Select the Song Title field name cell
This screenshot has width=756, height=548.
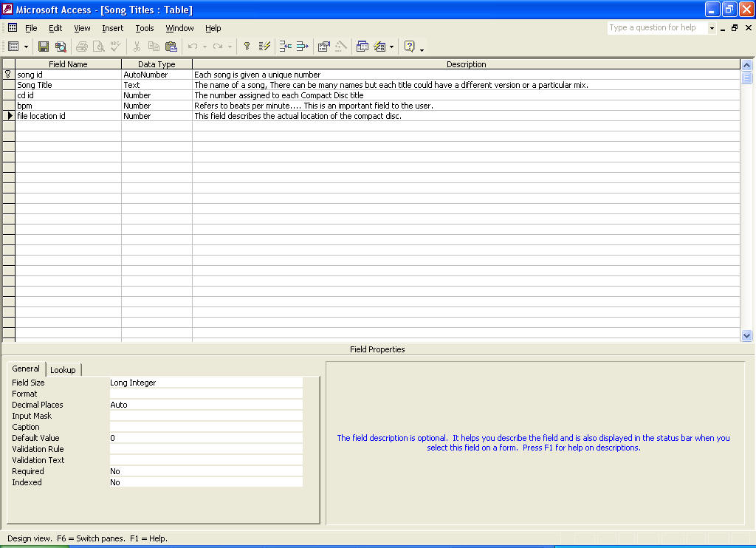coord(68,85)
